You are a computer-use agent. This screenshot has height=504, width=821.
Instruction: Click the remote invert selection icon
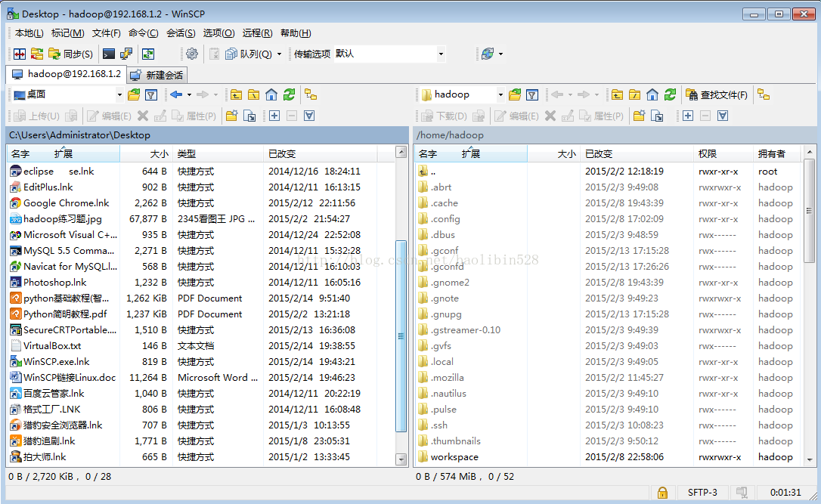[723, 116]
